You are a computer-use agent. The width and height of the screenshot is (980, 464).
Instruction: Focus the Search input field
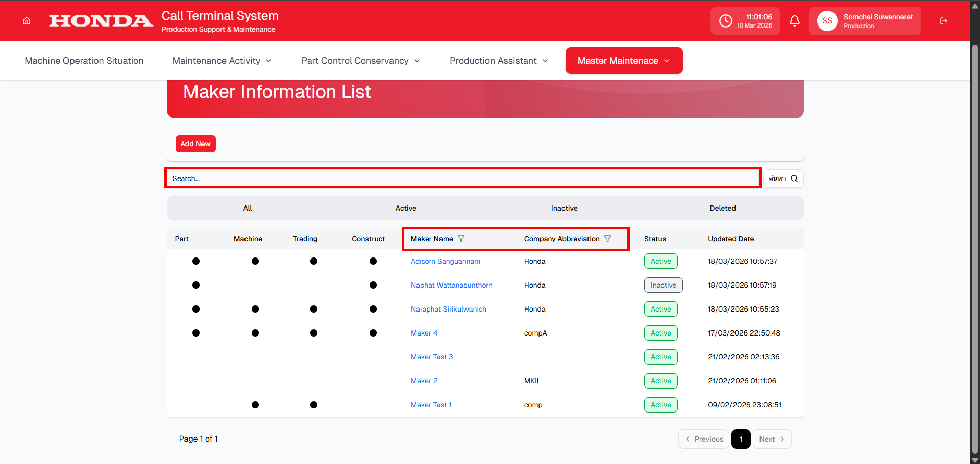pyautogui.click(x=462, y=178)
